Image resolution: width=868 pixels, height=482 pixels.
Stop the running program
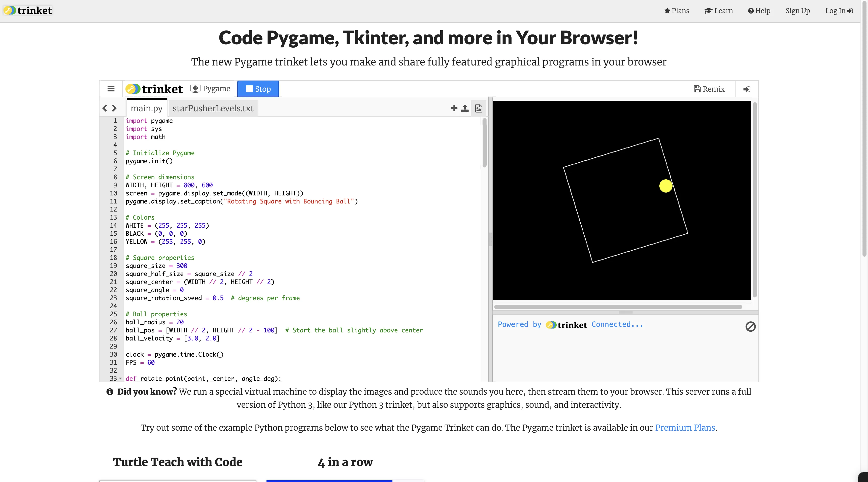tap(258, 89)
